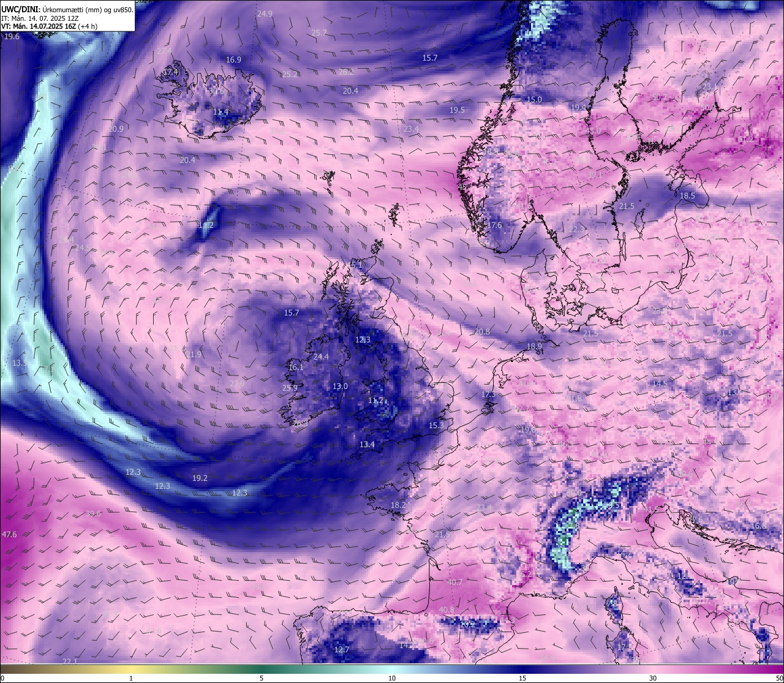
Task: Click the 23.4 value in the Norwegian Sea
Action: coord(411,129)
